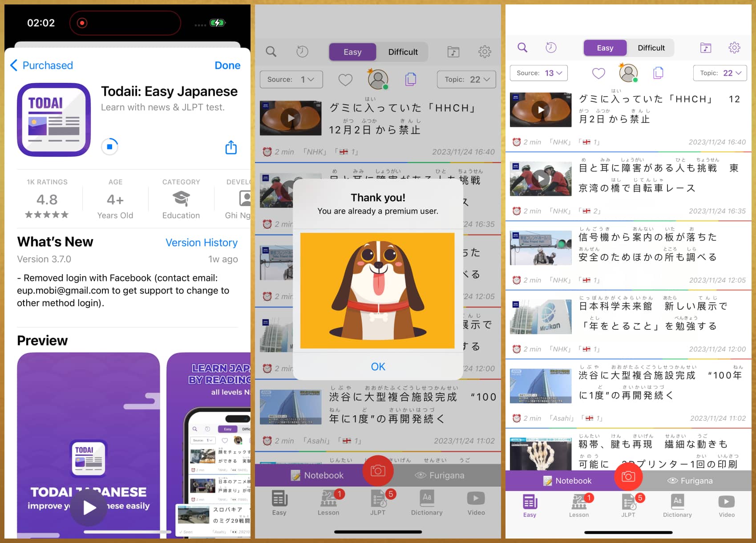Tap Done in App Store page
This screenshot has height=543, width=756.
227,65
